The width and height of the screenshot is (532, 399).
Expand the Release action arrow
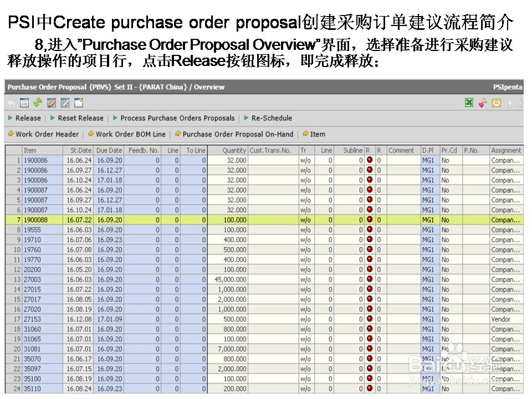pos(9,118)
